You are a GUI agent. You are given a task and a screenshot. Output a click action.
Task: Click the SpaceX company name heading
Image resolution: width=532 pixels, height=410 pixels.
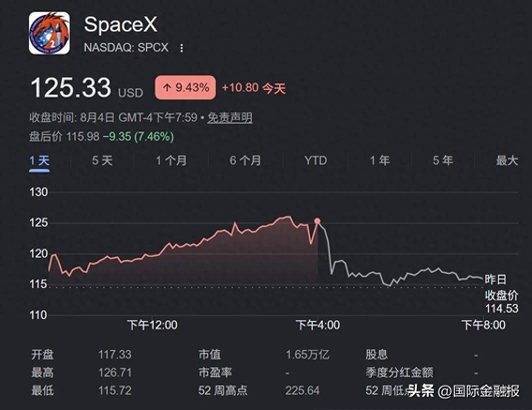(x=121, y=24)
